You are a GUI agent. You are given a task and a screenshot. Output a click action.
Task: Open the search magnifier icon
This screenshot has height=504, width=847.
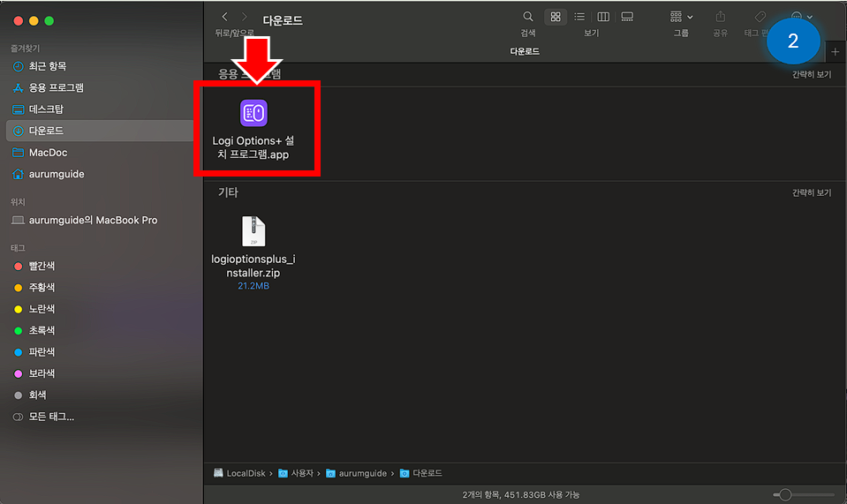(528, 17)
